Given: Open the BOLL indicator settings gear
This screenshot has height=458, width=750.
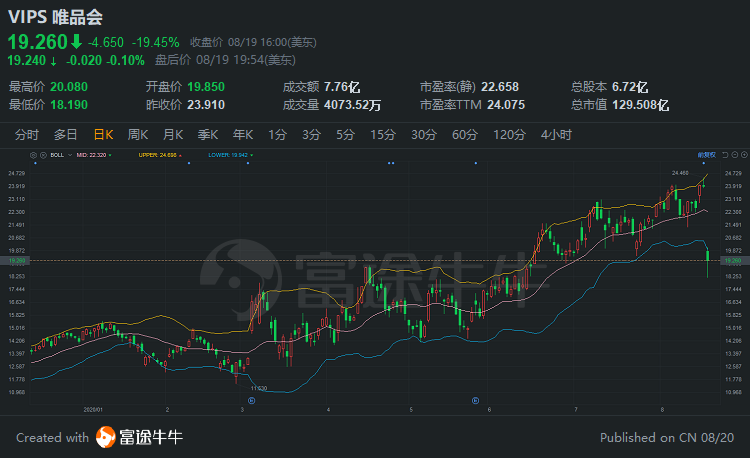Looking at the screenshot, I should coord(33,155).
